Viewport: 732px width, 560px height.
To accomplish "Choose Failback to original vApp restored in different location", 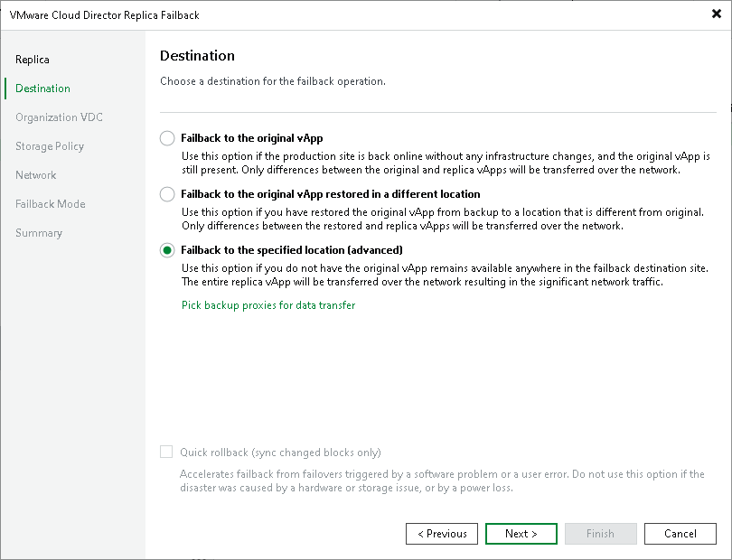I will click(x=167, y=194).
